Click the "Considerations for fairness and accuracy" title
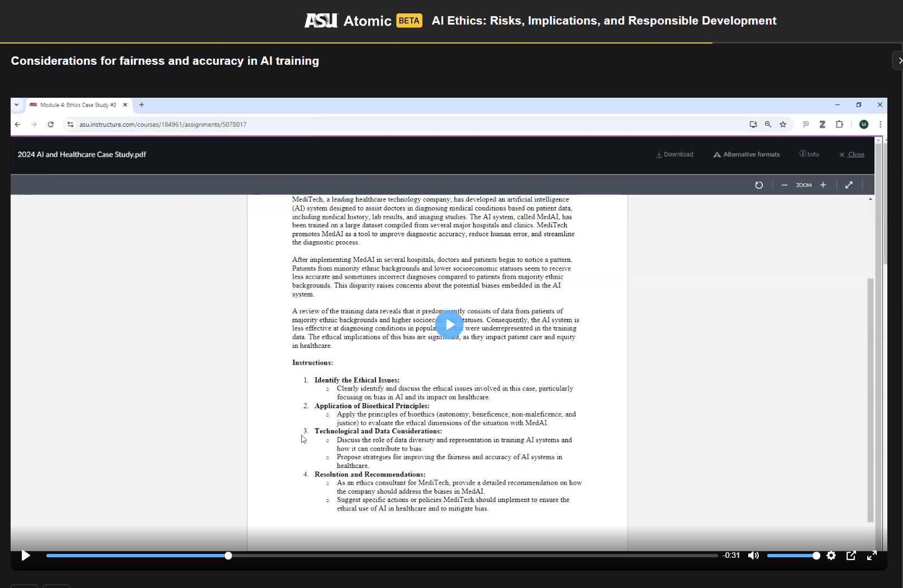This screenshot has height=588, width=903. (x=165, y=61)
